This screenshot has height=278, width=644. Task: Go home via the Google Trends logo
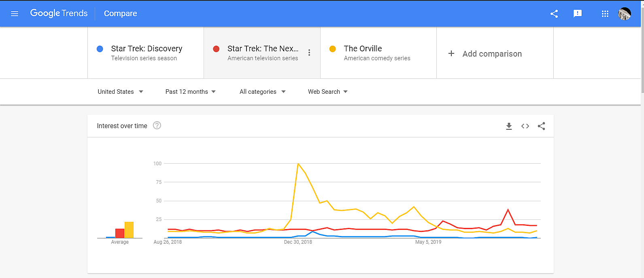click(59, 13)
